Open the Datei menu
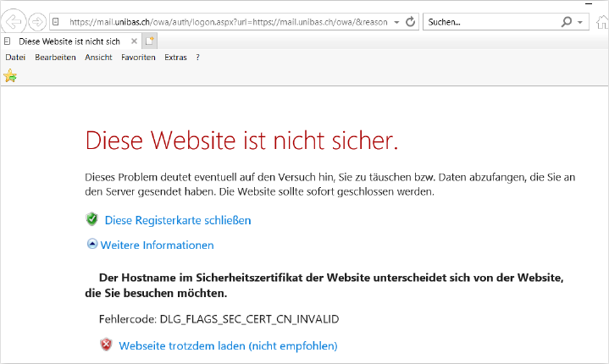This screenshot has height=364, width=609. [15, 58]
